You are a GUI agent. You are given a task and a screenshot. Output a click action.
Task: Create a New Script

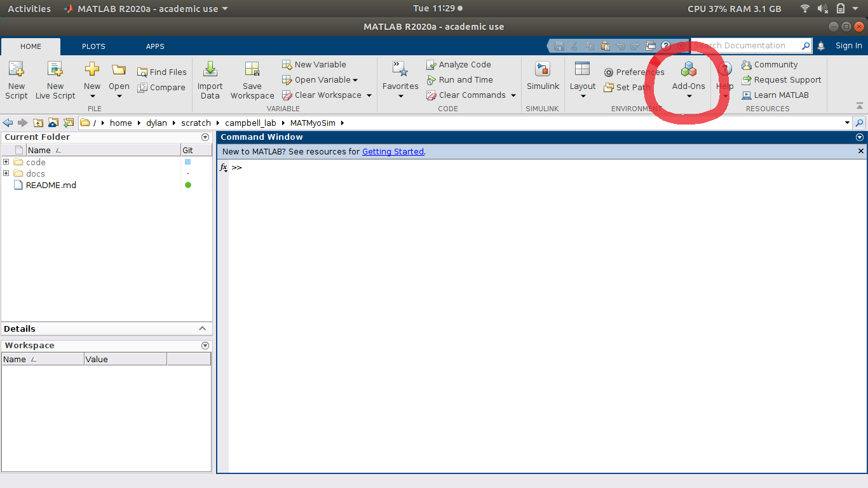tap(17, 80)
